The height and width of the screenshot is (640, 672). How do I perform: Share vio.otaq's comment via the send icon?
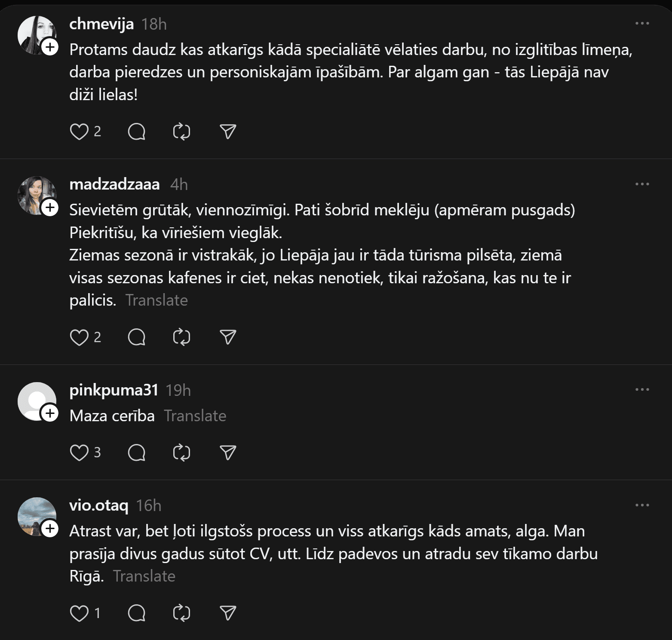click(x=228, y=613)
